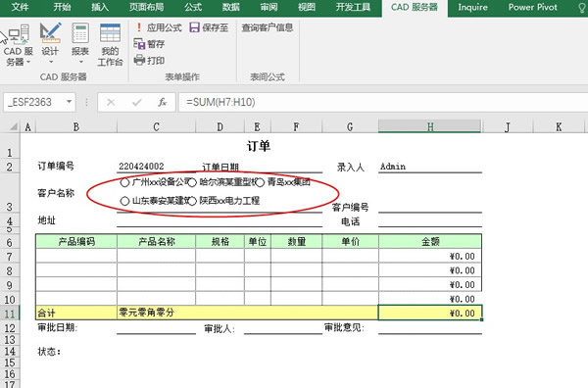Click the 订单 title cell

[259, 145]
